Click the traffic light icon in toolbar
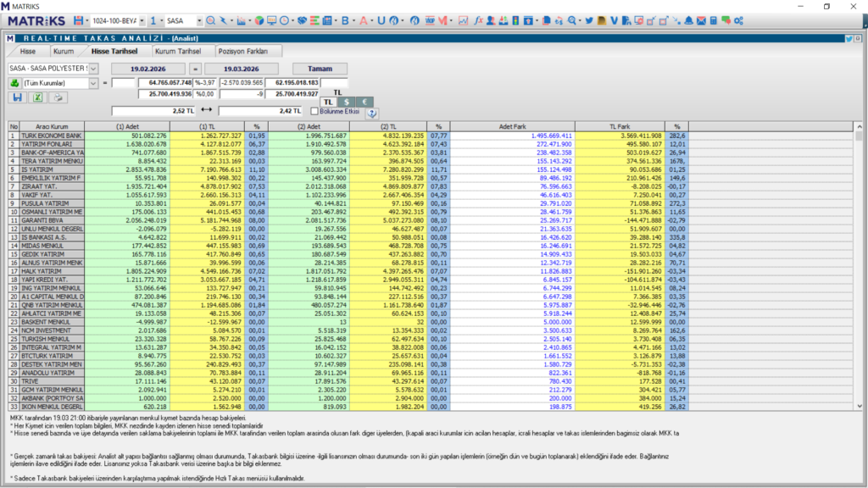The height and width of the screenshot is (488, 868). click(x=515, y=20)
